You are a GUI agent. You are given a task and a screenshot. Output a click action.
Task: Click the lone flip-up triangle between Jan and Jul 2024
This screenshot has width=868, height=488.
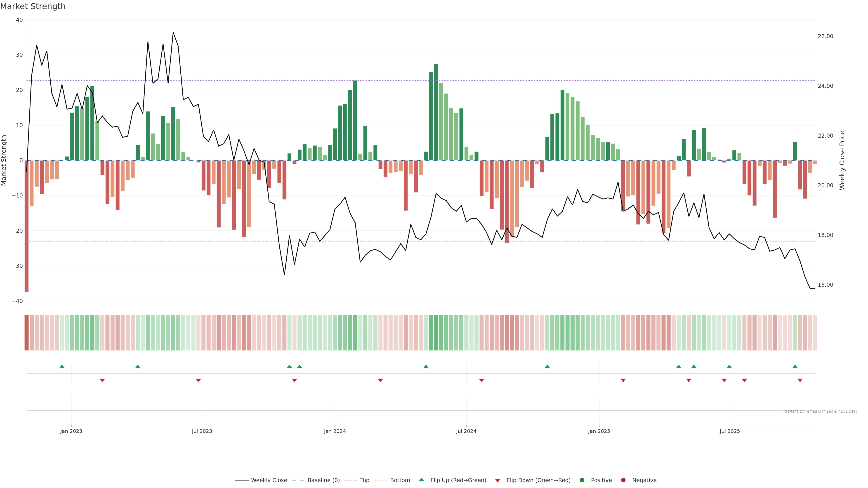pos(426,366)
